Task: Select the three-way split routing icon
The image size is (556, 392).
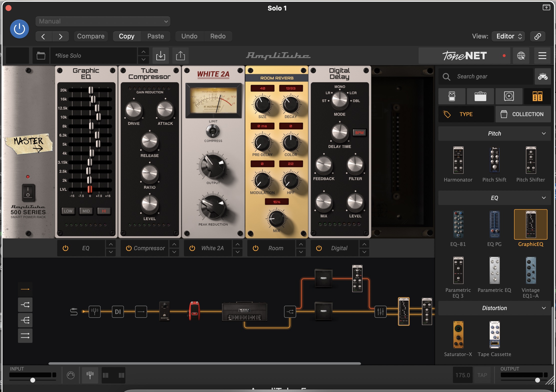Action: [x=25, y=320]
